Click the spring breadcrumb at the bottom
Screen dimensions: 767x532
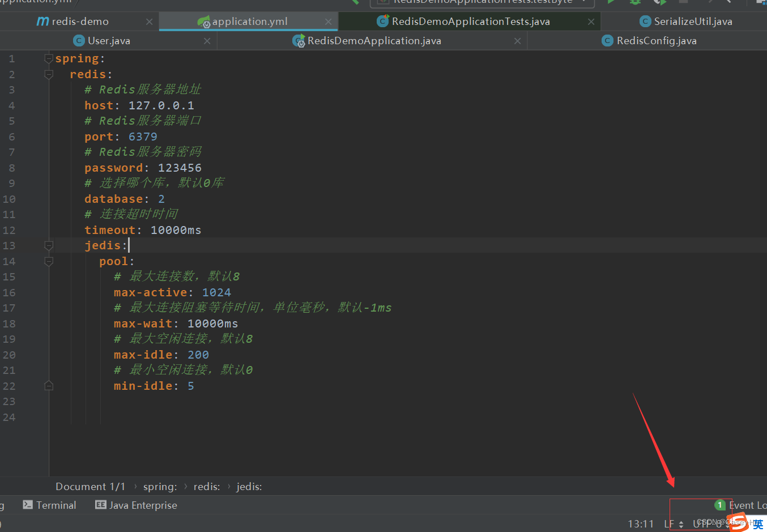[160, 486]
